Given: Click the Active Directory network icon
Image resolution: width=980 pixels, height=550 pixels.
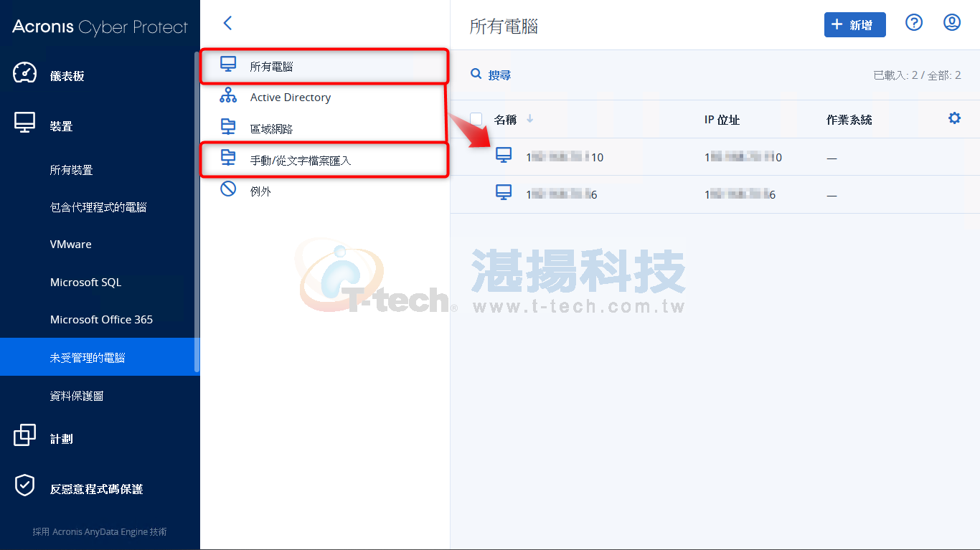Looking at the screenshot, I should click(x=228, y=96).
